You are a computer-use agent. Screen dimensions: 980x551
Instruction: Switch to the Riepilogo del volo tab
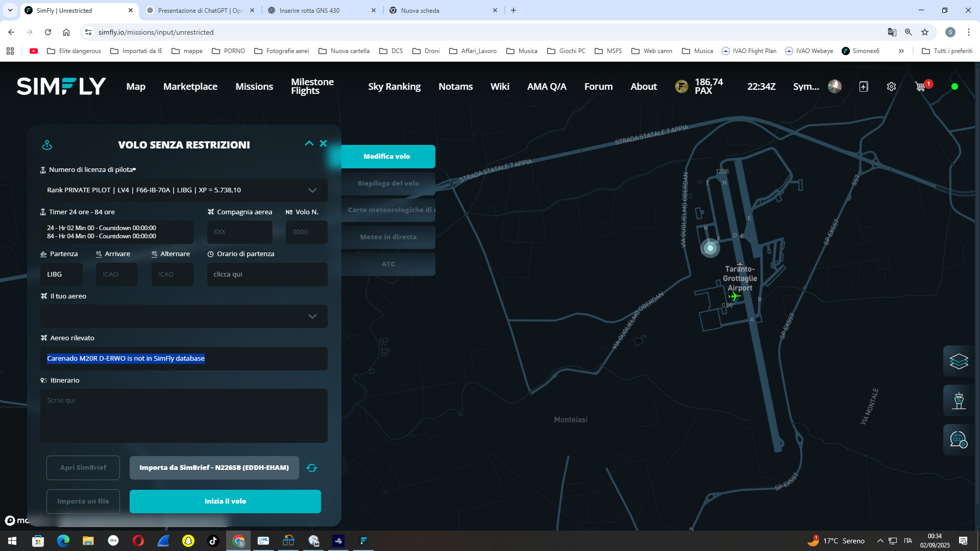coord(388,183)
